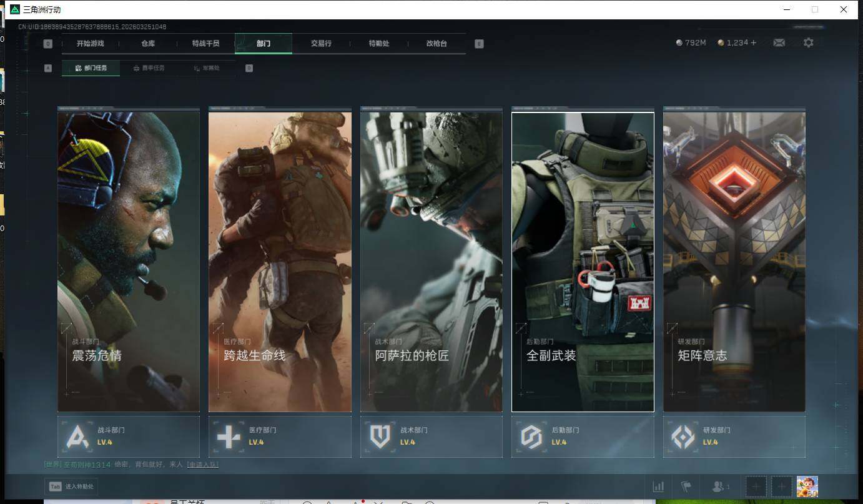Click the 战术部门 shield icon
The height and width of the screenshot is (504, 863).
click(380, 437)
